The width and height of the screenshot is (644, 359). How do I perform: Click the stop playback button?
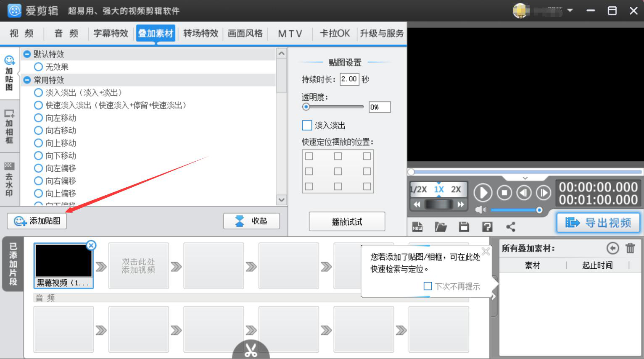click(x=504, y=193)
